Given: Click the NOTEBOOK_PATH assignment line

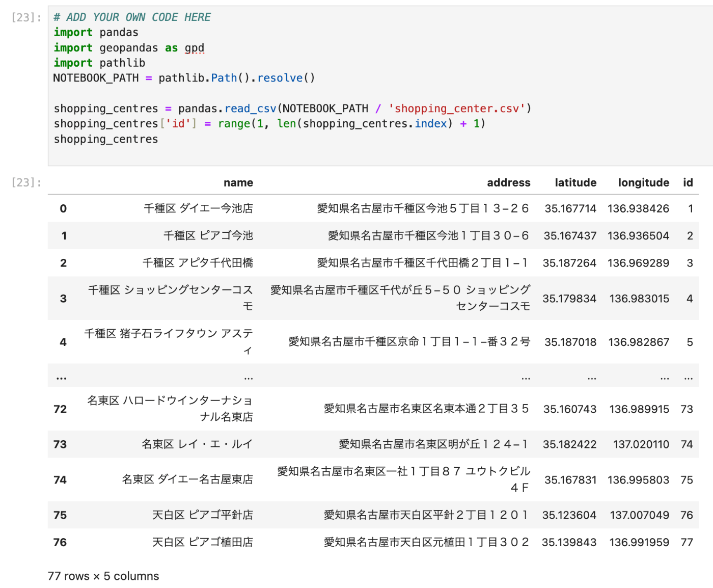Looking at the screenshot, I should coord(184,78).
